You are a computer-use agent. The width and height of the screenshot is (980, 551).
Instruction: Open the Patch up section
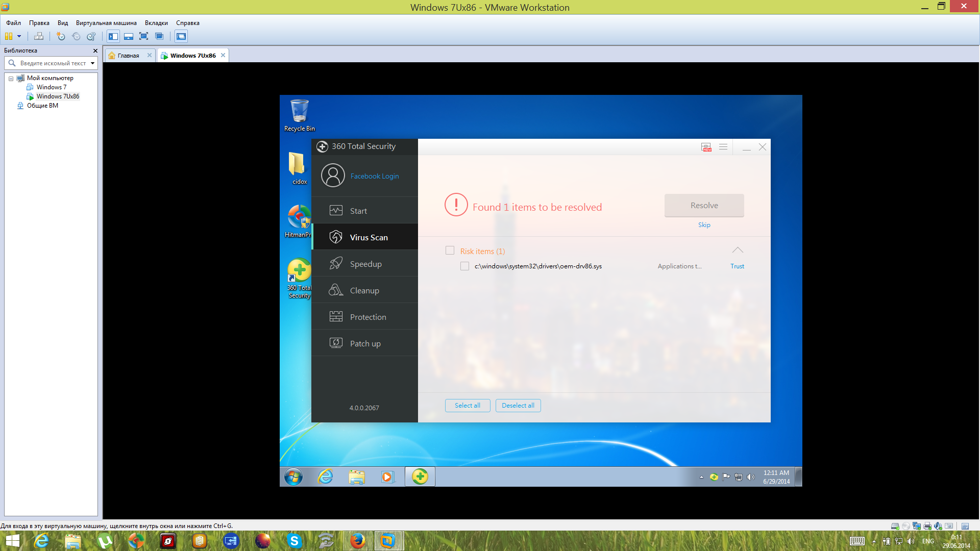(364, 343)
